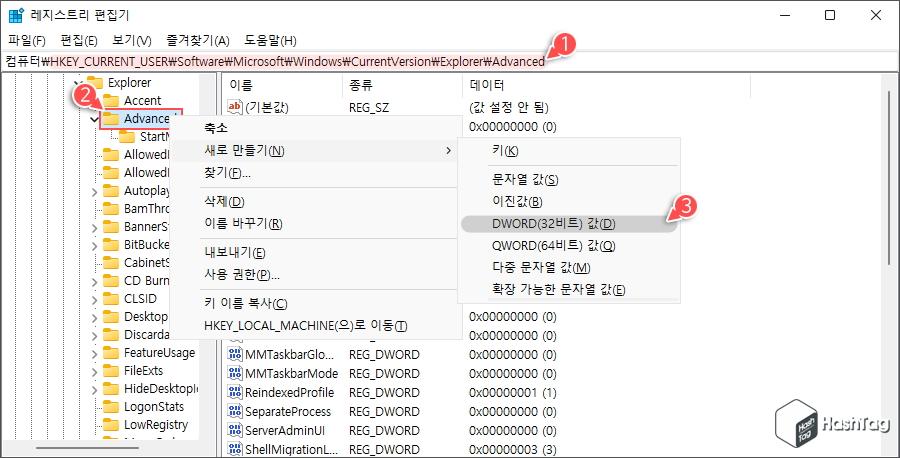The width and height of the screenshot is (900, 458).
Task: Select the (기본값) string value icon
Action: pyautogui.click(x=235, y=107)
